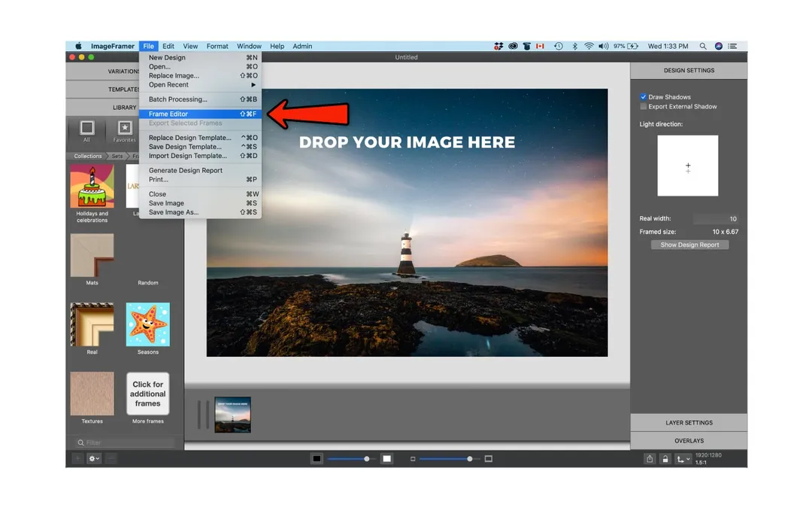Click the Show Design Report button
Screen dimensions: 812x508
tap(689, 245)
